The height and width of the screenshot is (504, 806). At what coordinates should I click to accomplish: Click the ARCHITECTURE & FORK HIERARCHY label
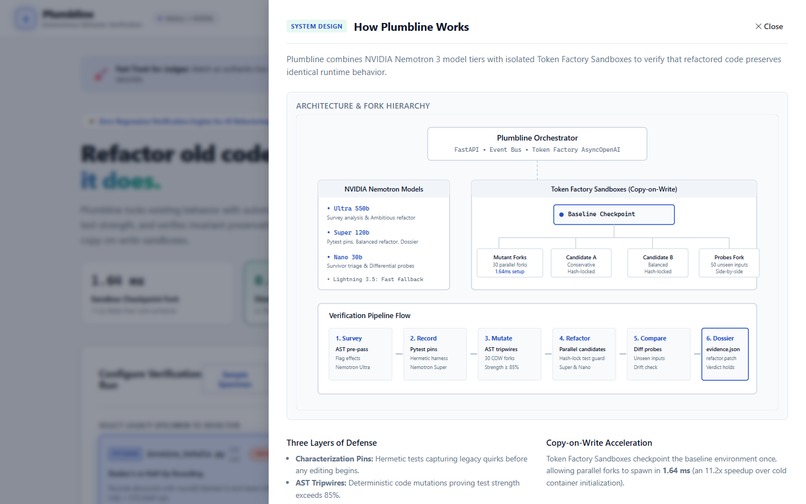[x=362, y=105]
